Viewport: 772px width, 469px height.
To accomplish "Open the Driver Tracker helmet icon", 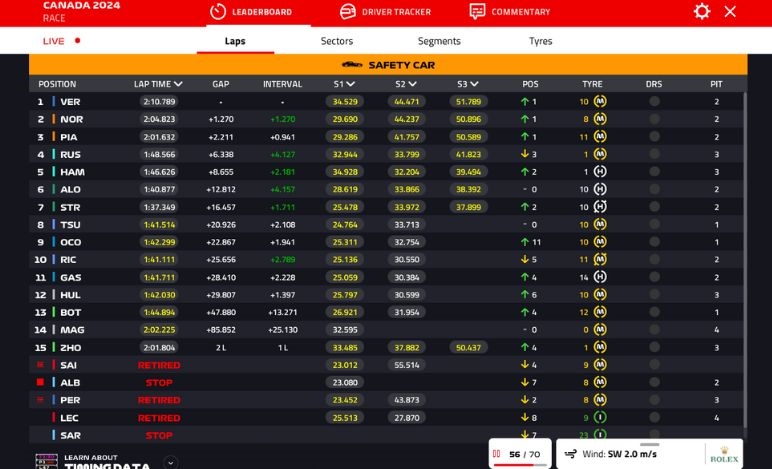I will coord(348,12).
